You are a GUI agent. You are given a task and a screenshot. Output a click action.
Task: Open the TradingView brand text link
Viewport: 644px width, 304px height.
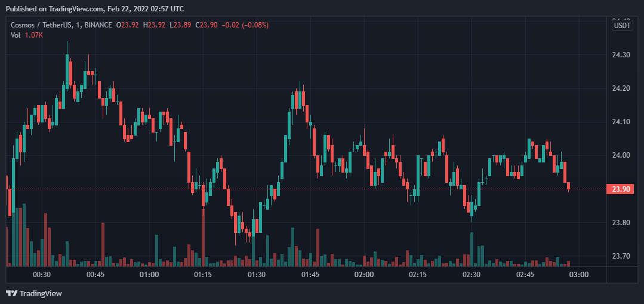(41, 293)
